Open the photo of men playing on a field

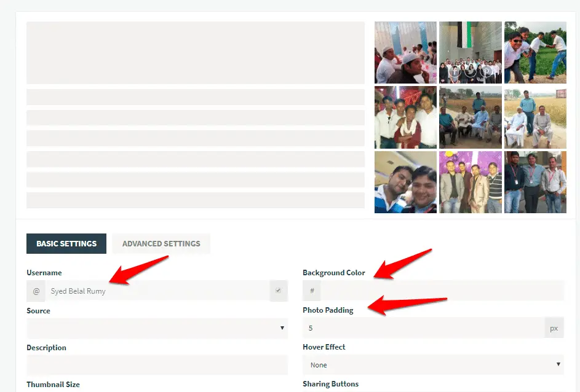click(x=535, y=52)
